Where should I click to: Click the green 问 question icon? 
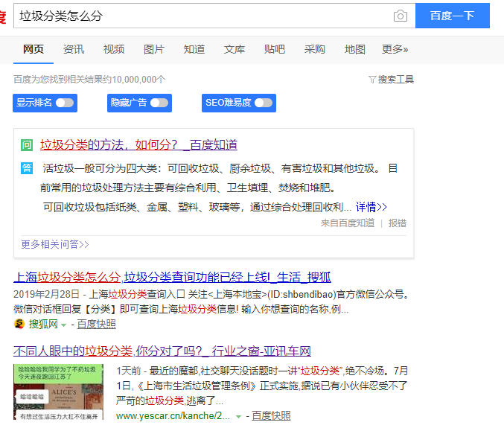point(27,145)
